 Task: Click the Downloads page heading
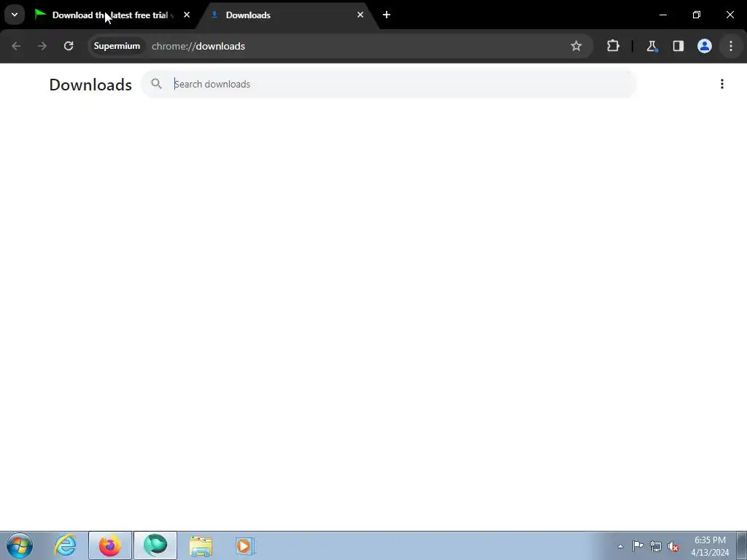[90, 85]
